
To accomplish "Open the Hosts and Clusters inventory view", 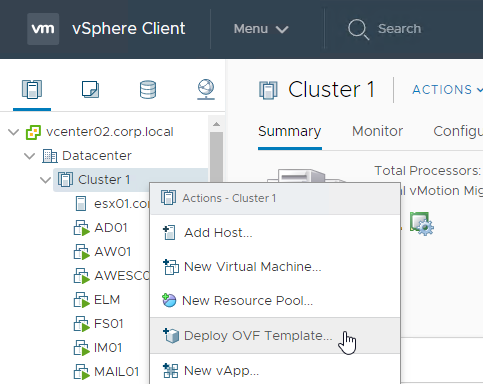I will pos(32,89).
